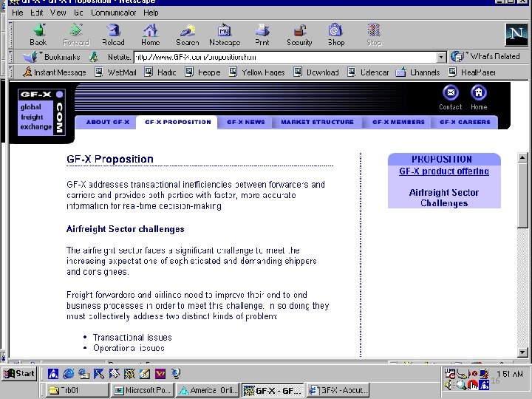532x399 pixels.
Task: Click the Airfreight Sector challenges heading
Action: [x=125, y=229]
